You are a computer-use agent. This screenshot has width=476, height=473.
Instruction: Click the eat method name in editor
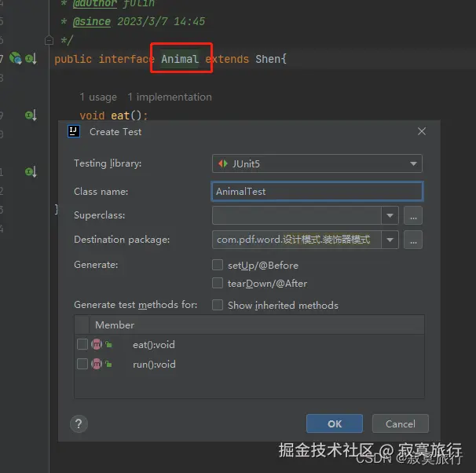(x=120, y=115)
